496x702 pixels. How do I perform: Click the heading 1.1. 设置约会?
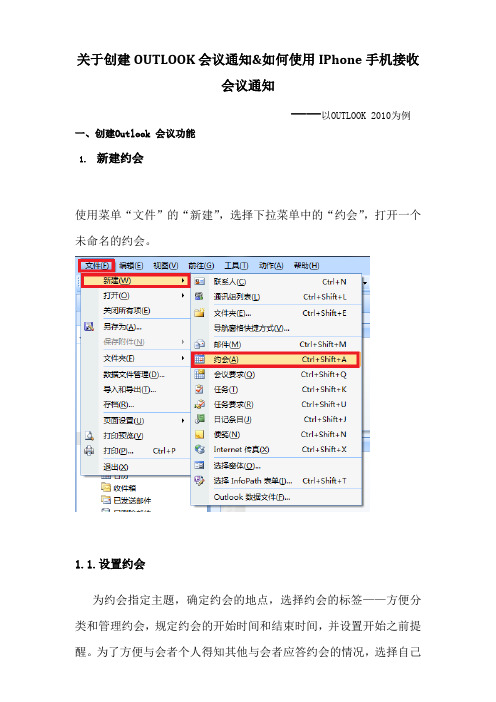tap(110, 564)
